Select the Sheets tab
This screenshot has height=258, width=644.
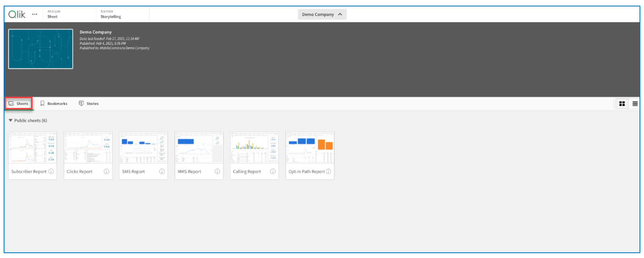[19, 104]
